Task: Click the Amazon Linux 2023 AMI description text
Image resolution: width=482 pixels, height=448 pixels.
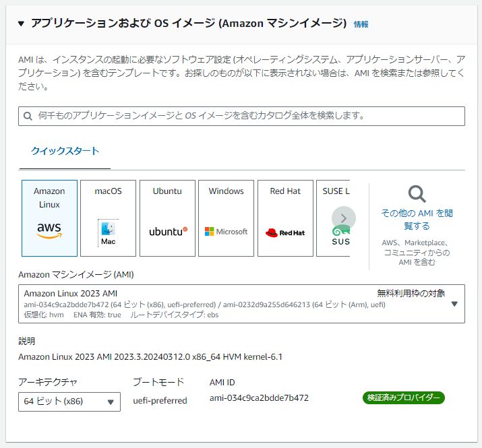Action: click(x=150, y=357)
